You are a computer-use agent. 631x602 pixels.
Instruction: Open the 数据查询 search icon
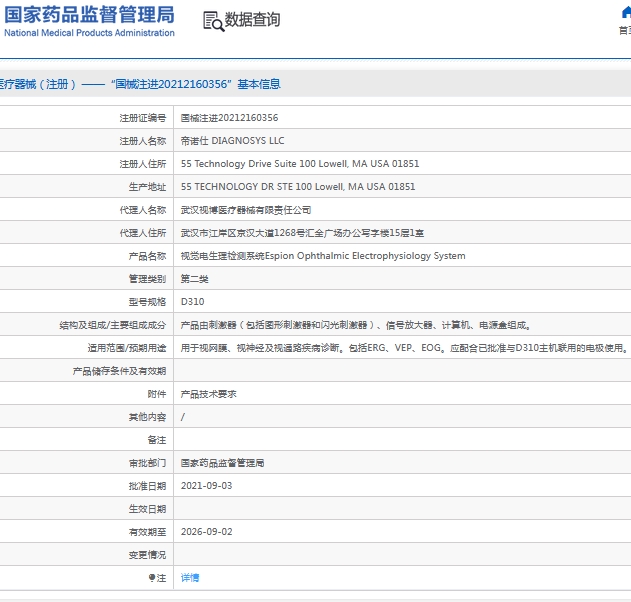tap(213, 21)
